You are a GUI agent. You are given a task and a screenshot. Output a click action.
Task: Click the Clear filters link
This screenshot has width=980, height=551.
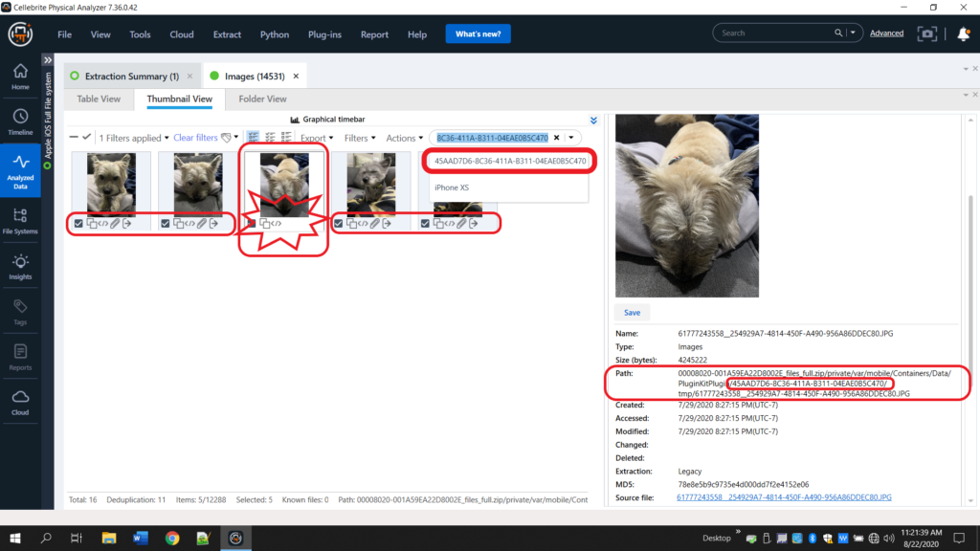195,138
